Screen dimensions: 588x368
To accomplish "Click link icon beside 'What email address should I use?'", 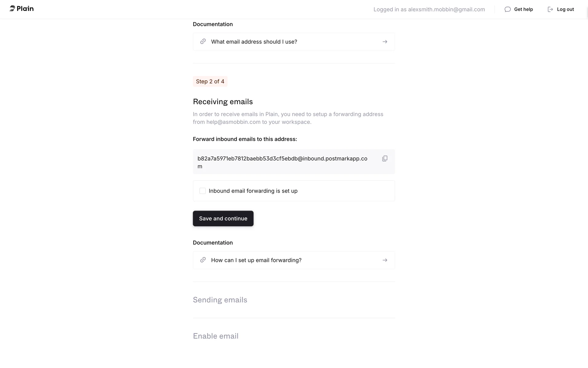I will [203, 41].
